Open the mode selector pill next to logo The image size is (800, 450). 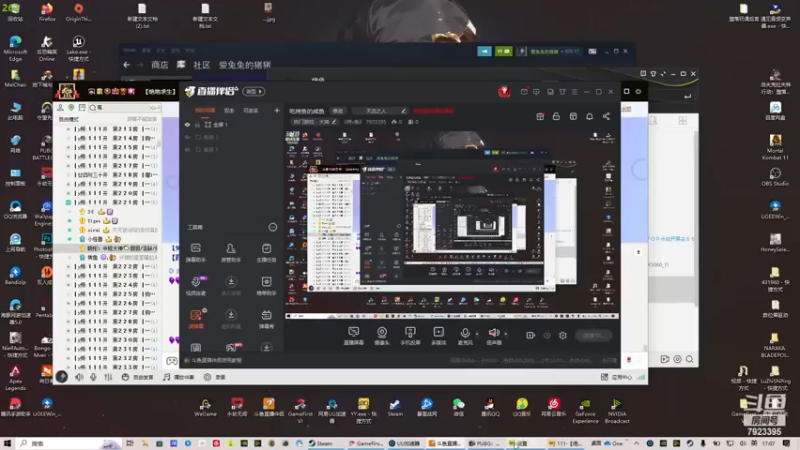click(x=254, y=92)
